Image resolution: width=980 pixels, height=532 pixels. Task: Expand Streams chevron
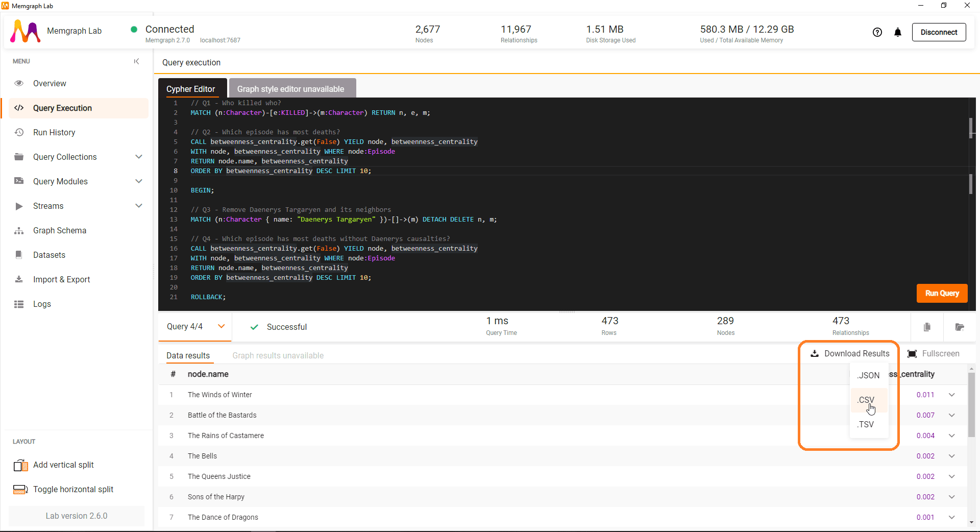[139, 206]
